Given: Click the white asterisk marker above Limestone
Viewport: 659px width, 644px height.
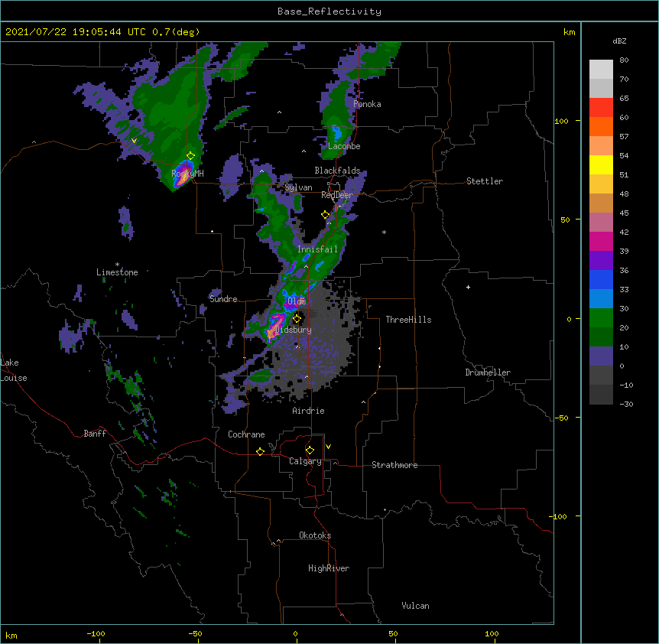Looking at the screenshot, I should point(117,265).
